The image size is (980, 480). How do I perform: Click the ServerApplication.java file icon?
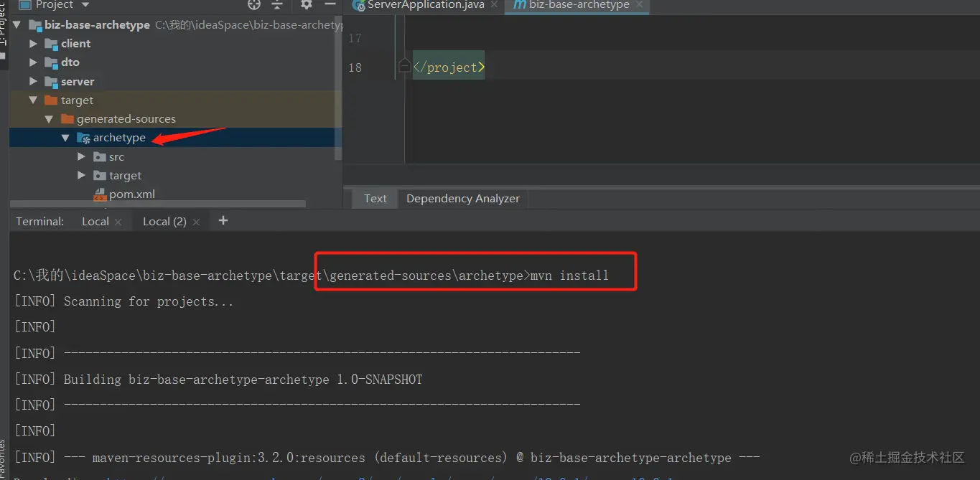click(358, 5)
